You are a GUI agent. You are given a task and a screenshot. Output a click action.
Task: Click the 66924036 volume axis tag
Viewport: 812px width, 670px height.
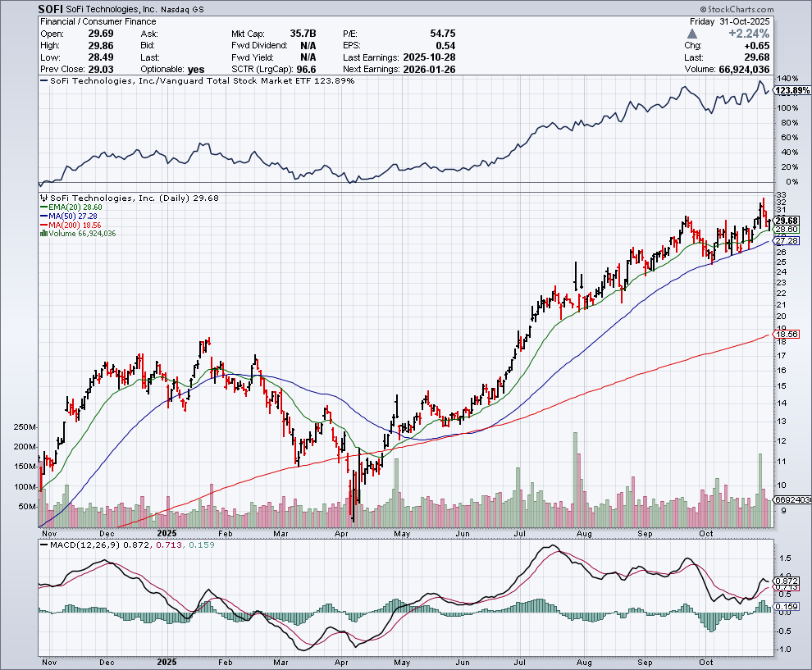(x=792, y=499)
